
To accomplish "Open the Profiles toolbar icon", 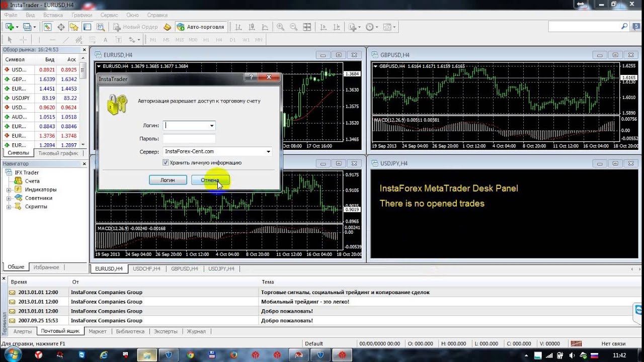I will click(x=27, y=27).
